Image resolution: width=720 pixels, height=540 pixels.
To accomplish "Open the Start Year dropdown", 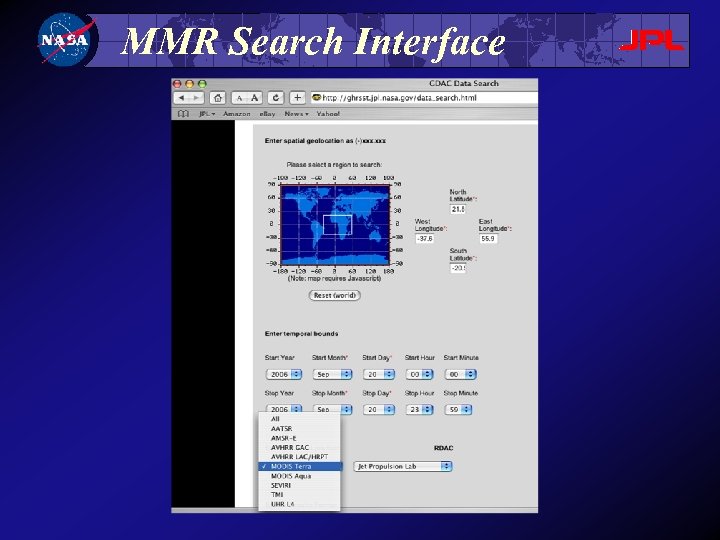I will click(284, 374).
